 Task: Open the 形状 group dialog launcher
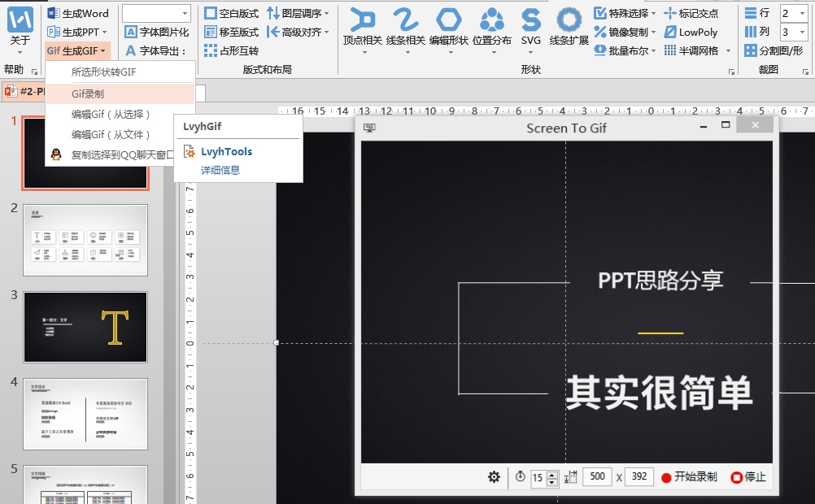pos(731,72)
